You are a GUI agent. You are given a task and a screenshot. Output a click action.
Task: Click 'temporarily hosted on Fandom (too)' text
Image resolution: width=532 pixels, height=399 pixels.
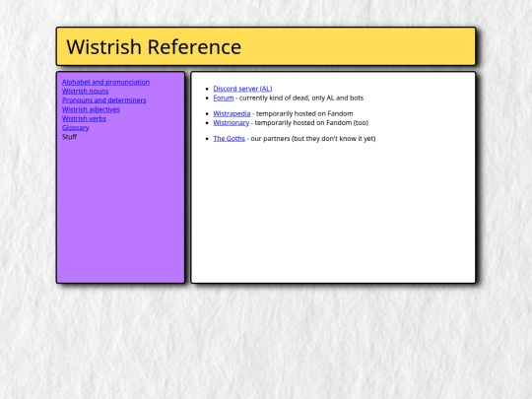[x=311, y=123]
